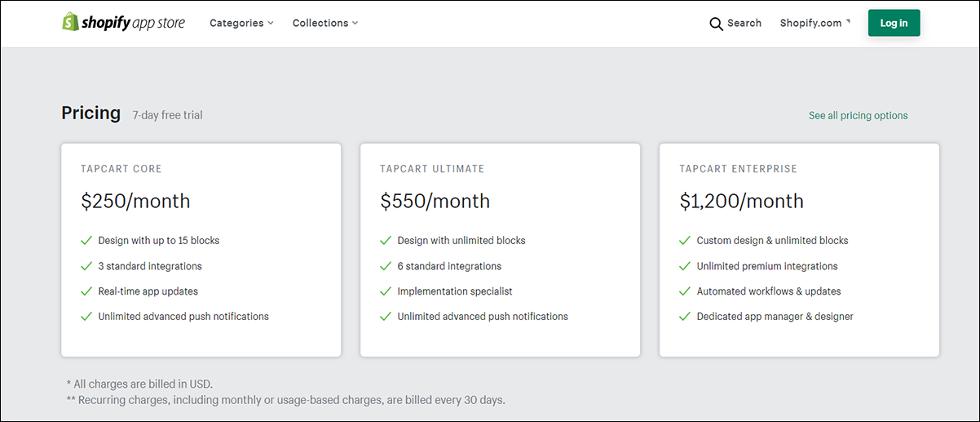Image resolution: width=980 pixels, height=422 pixels.
Task: Click '6 standard integrations' text
Action: pyautogui.click(x=449, y=266)
